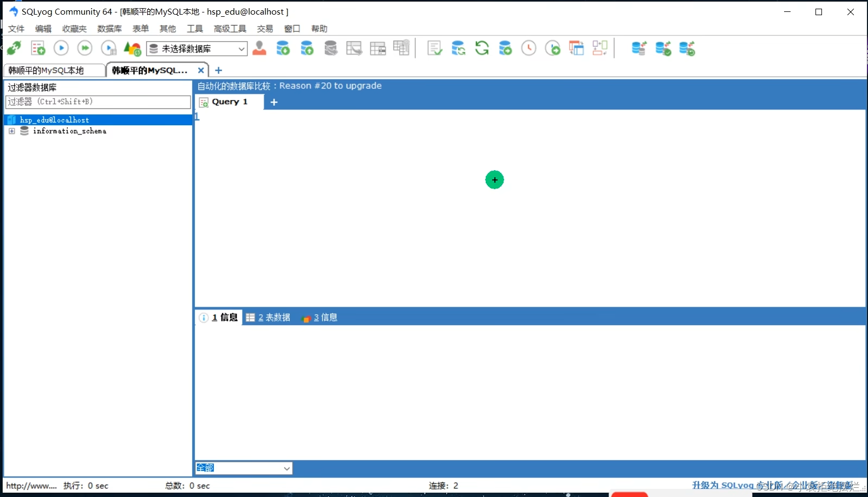
Task: Expand the information_schema tree node
Action: [x=12, y=131]
